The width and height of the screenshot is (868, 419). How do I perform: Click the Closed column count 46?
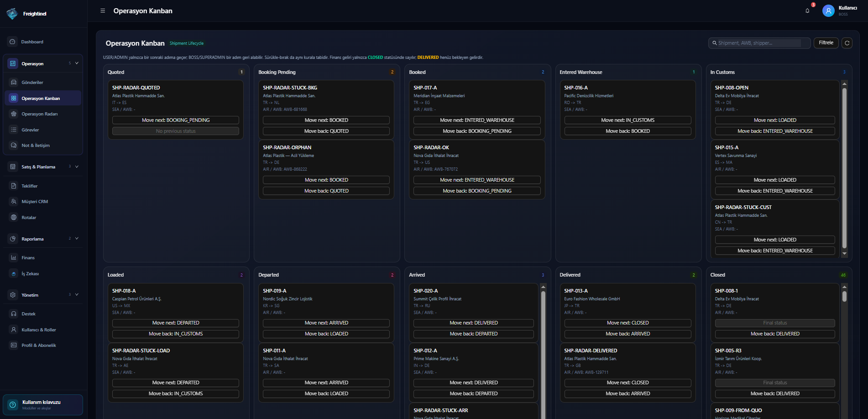843,275
